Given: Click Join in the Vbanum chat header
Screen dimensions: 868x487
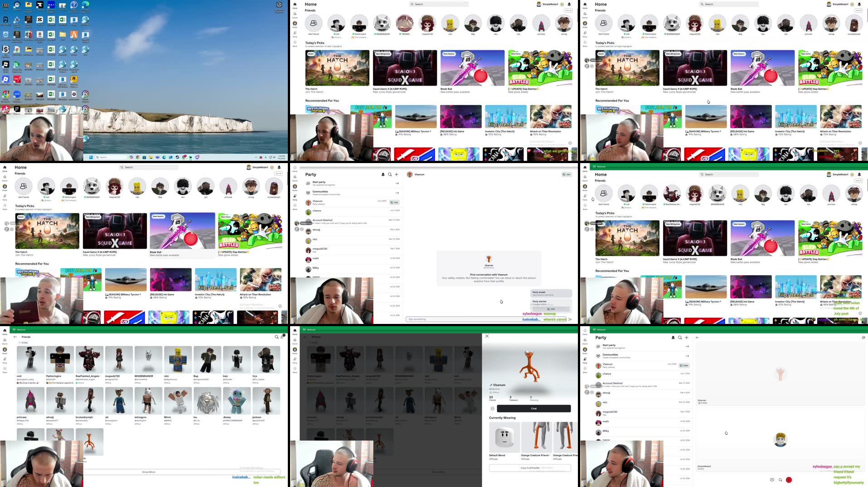Looking at the screenshot, I should [567, 174].
